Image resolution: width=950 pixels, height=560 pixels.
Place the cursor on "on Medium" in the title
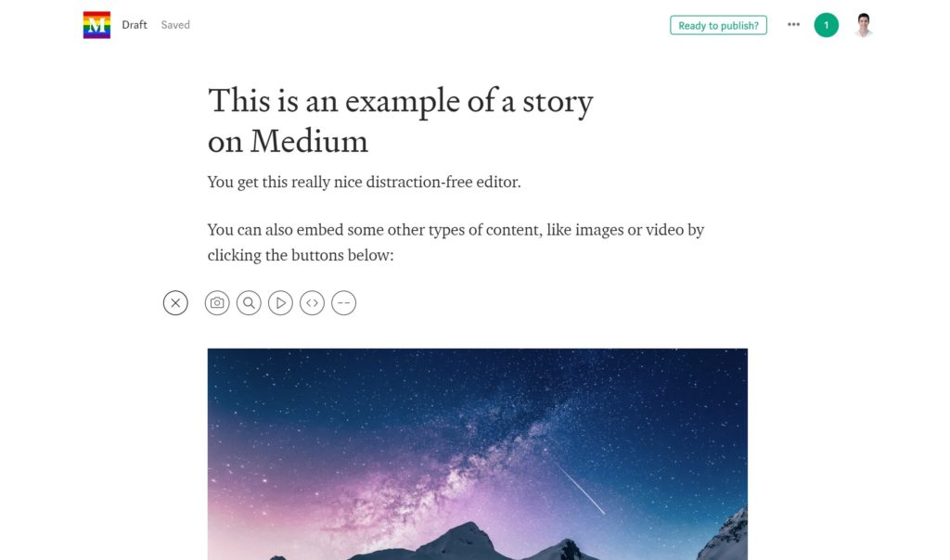(x=288, y=141)
